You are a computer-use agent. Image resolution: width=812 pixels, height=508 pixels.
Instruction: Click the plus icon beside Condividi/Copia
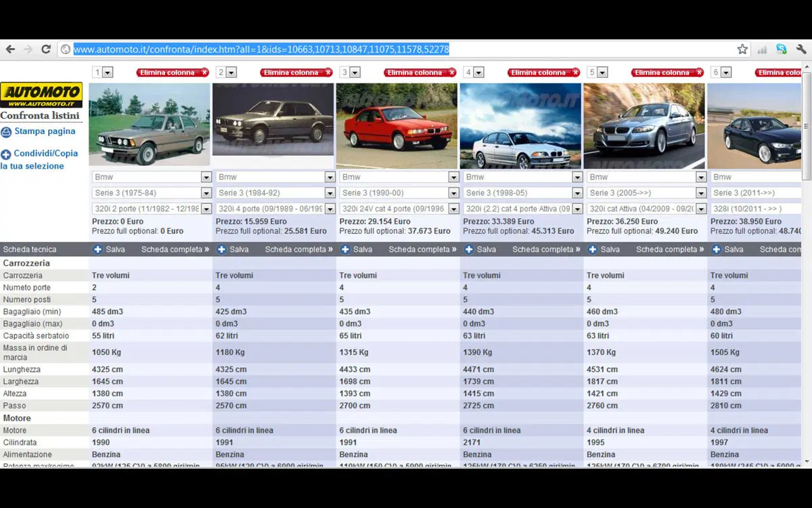pyautogui.click(x=6, y=154)
